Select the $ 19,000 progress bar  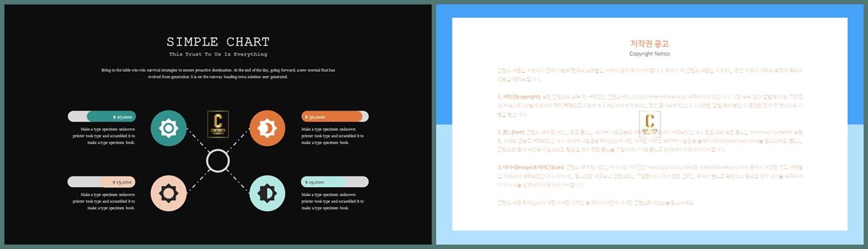335,182
